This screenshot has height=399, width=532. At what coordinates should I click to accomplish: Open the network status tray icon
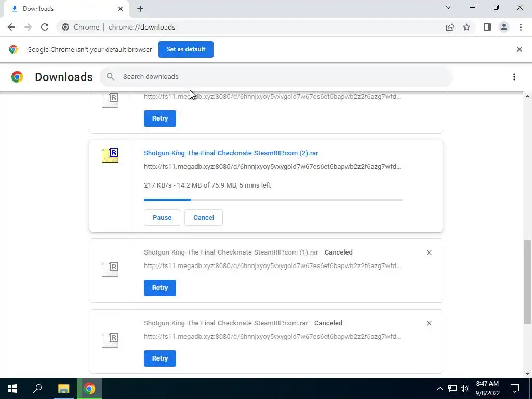pyautogui.click(x=453, y=389)
